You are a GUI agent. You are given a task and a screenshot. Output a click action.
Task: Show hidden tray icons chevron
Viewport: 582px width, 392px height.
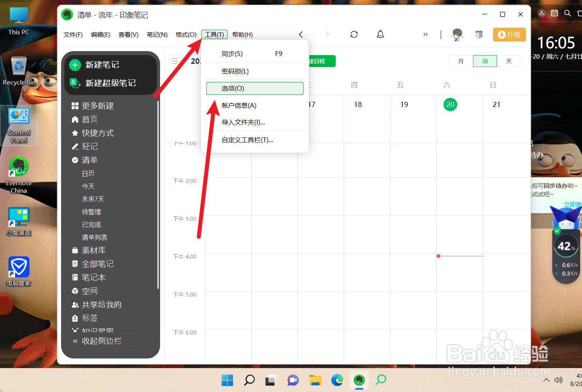tap(546, 380)
